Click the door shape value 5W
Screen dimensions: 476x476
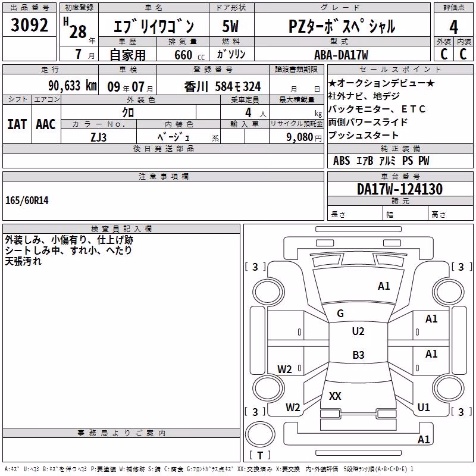point(230,26)
